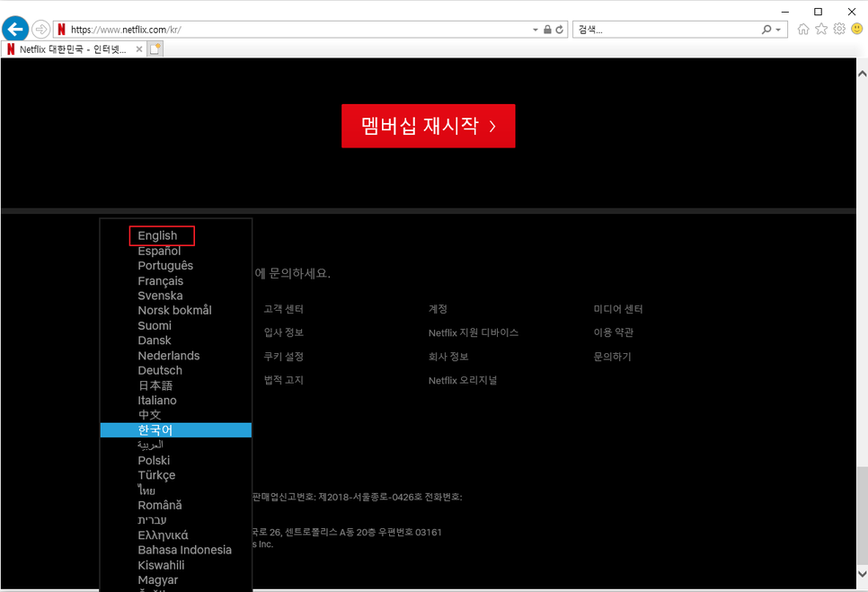The image size is (868, 592).
Task: Choose ไทย in the language list
Action: point(146,490)
